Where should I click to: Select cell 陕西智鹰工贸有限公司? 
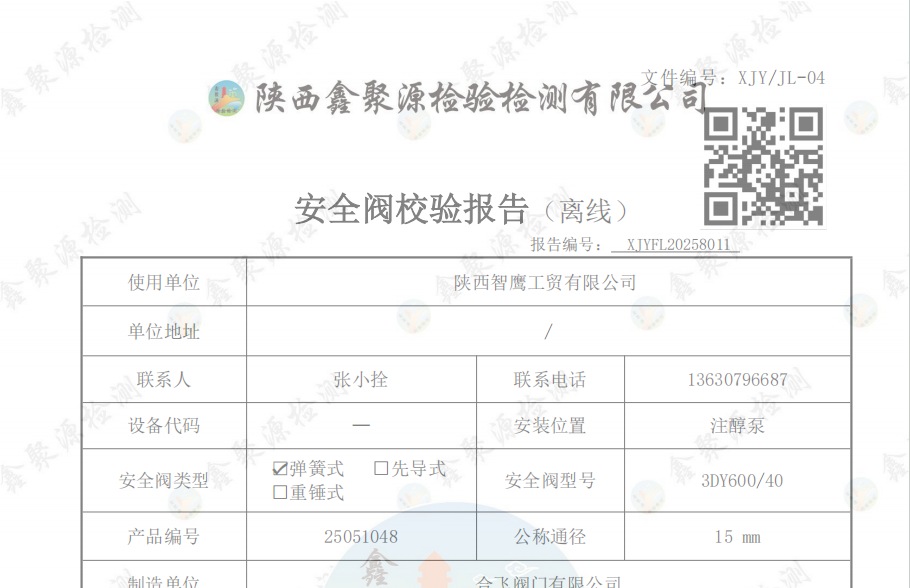(x=545, y=283)
